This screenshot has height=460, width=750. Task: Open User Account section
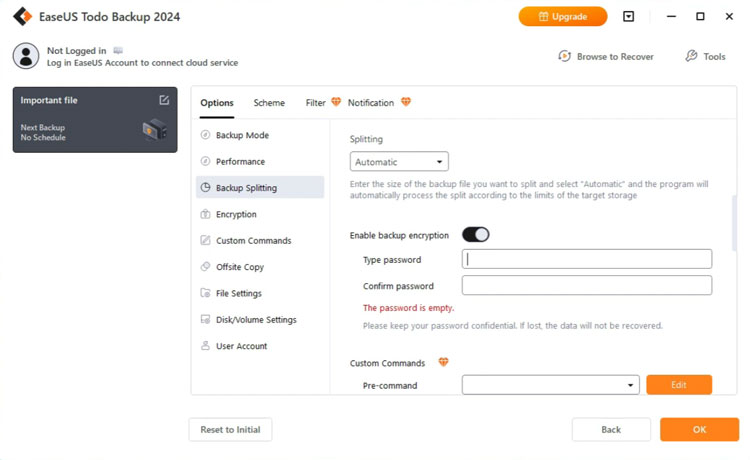(x=260, y=346)
